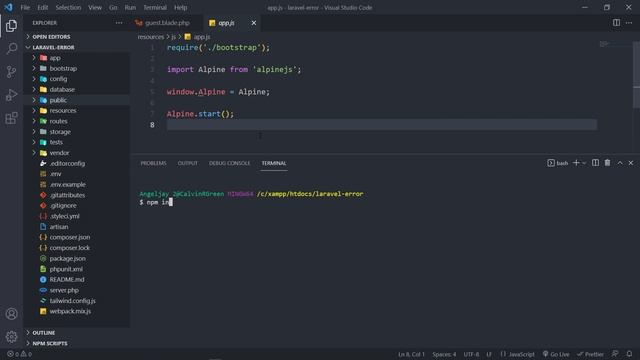The width and height of the screenshot is (640, 360).
Task: Expand the routes folder
Action: (x=77, y=121)
